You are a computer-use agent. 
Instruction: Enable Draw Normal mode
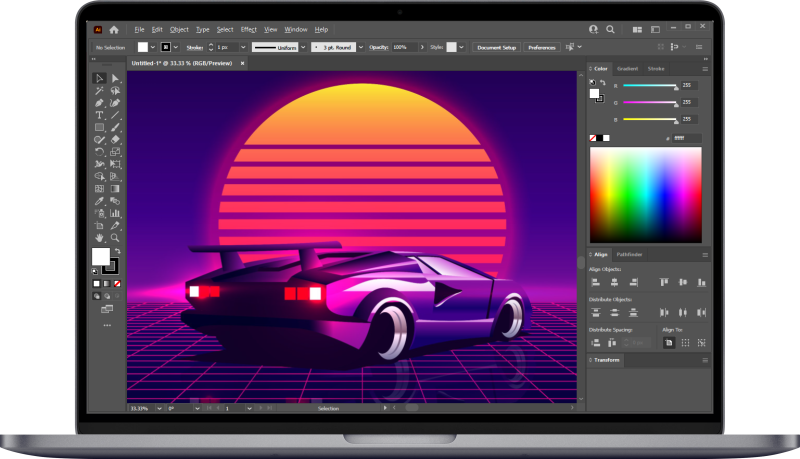[x=96, y=296]
